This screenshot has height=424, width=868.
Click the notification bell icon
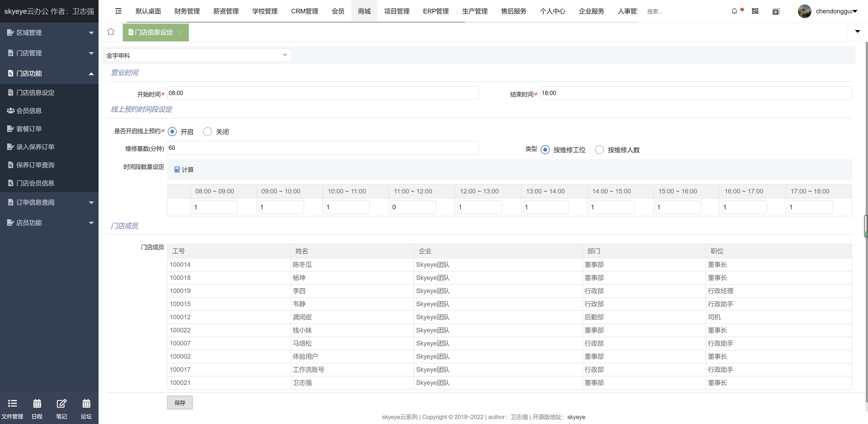pos(734,11)
